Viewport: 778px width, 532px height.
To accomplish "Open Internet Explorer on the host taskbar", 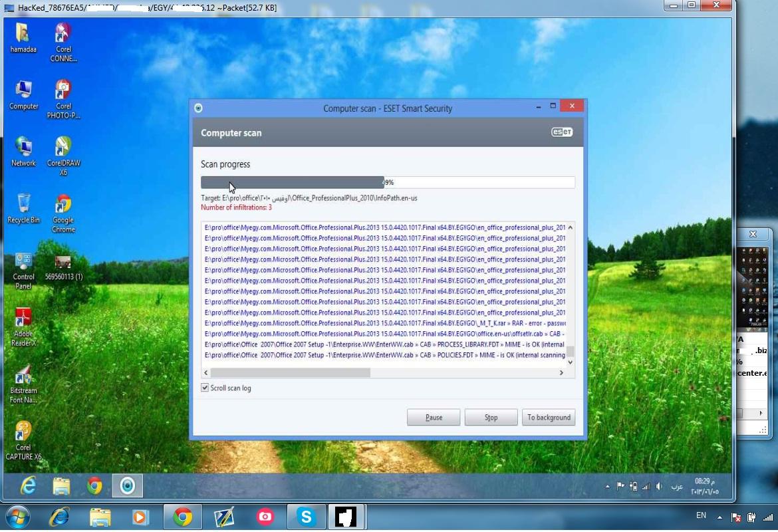I will click(59, 517).
